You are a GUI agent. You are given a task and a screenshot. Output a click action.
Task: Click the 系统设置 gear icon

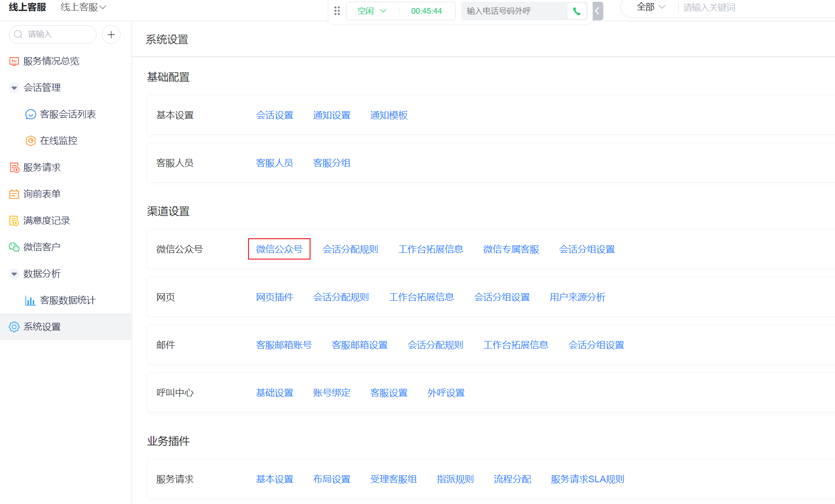pyautogui.click(x=14, y=327)
